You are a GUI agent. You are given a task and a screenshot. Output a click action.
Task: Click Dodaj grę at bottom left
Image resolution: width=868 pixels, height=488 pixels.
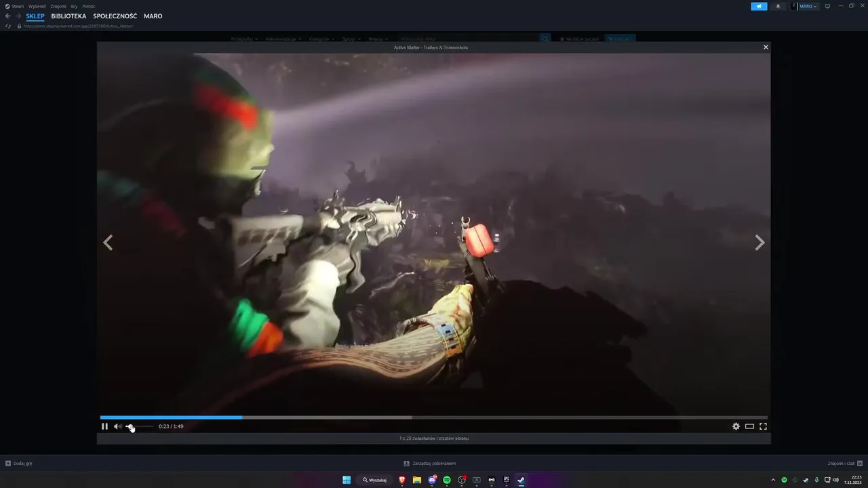(x=19, y=464)
